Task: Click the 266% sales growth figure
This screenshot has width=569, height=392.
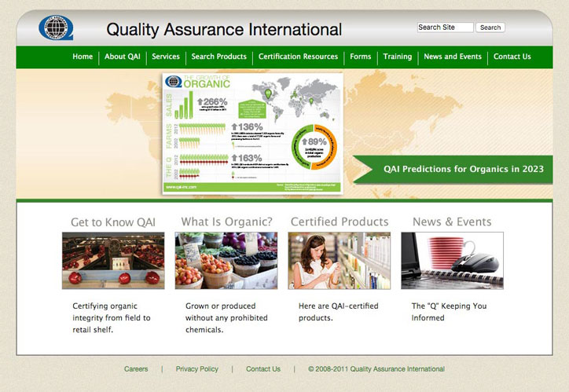Action: (x=212, y=102)
